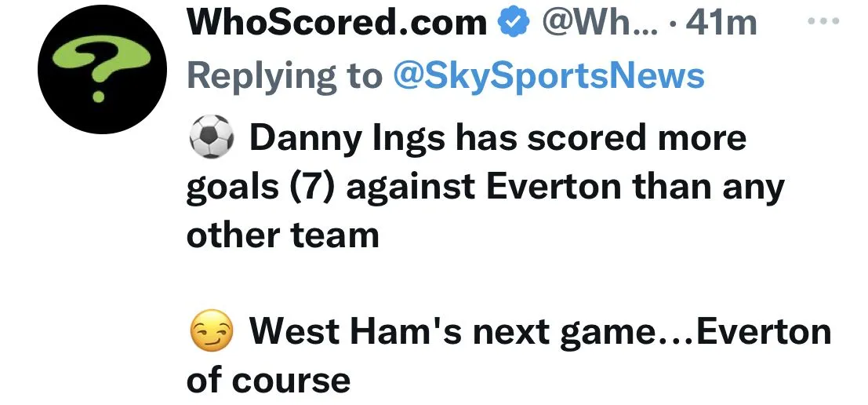868x405 pixels.
Task: Click the WhoScored.com display name
Action: click(336, 24)
